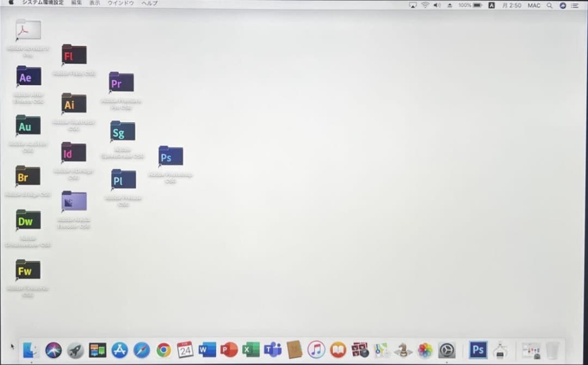588x365 pixels.
Task: Open Calendar from the Dock
Action: coord(185,351)
